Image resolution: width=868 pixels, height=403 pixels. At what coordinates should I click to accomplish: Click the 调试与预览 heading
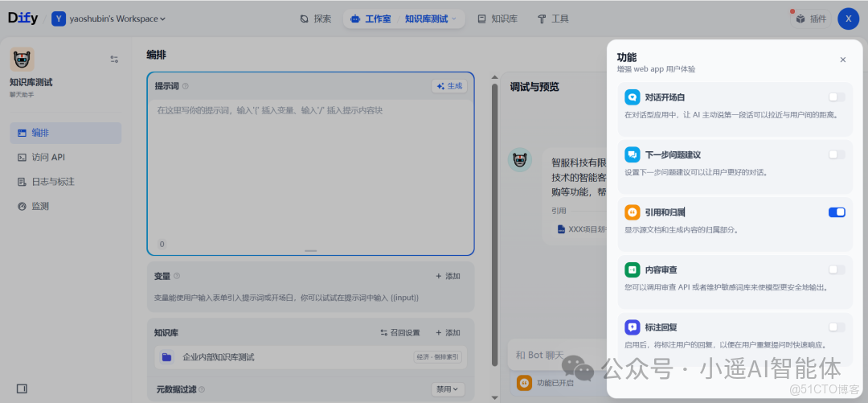click(x=534, y=87)
